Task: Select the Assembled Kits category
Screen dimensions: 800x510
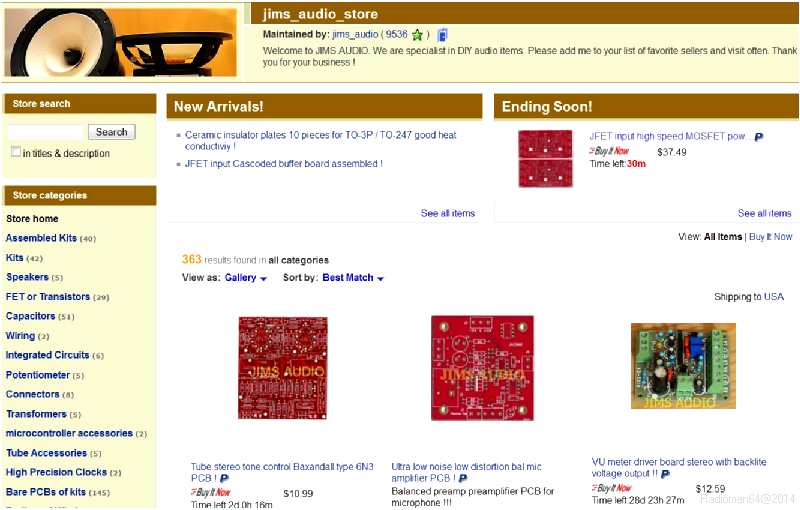Action: 41,238
